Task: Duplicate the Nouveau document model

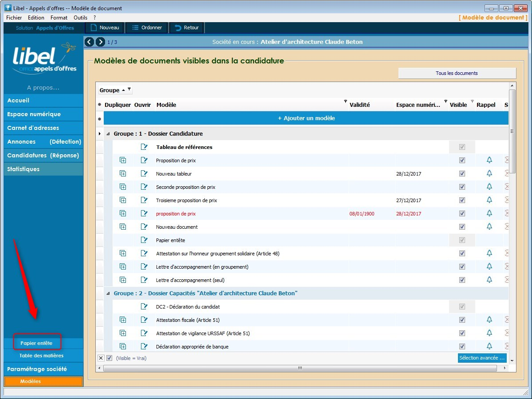Action: 123,227
